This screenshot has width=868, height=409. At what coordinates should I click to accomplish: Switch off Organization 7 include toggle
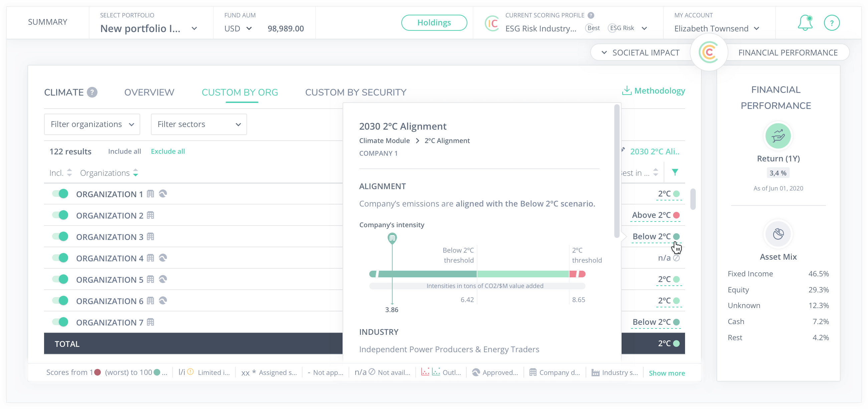coord(60,322)
